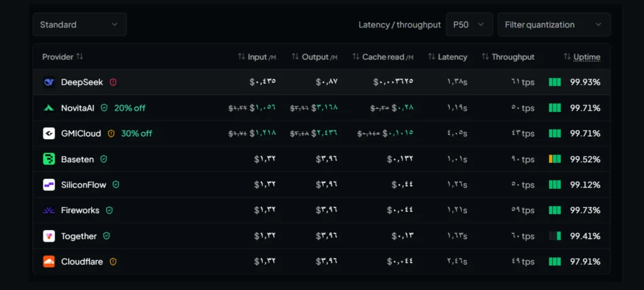Click the NovitaAI green triangle logo
Image resolution: width=644 pixels, height=290 pixels.
pos(49,108)
